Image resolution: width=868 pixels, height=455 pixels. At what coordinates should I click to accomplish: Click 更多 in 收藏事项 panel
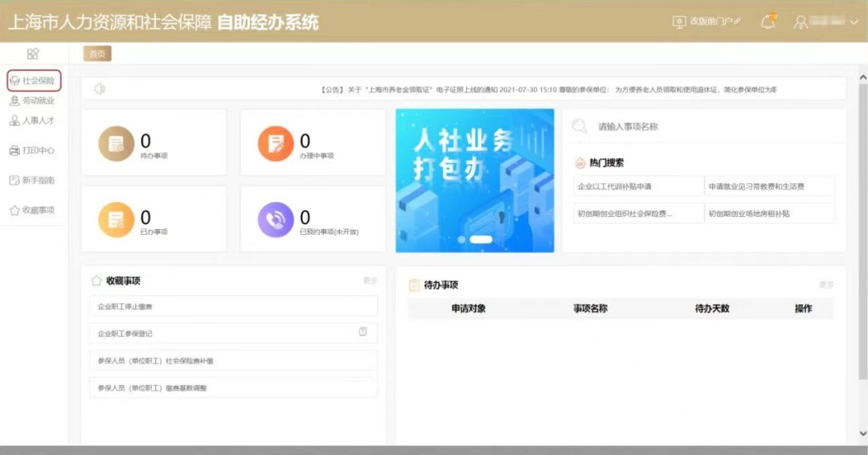(370, 281)
